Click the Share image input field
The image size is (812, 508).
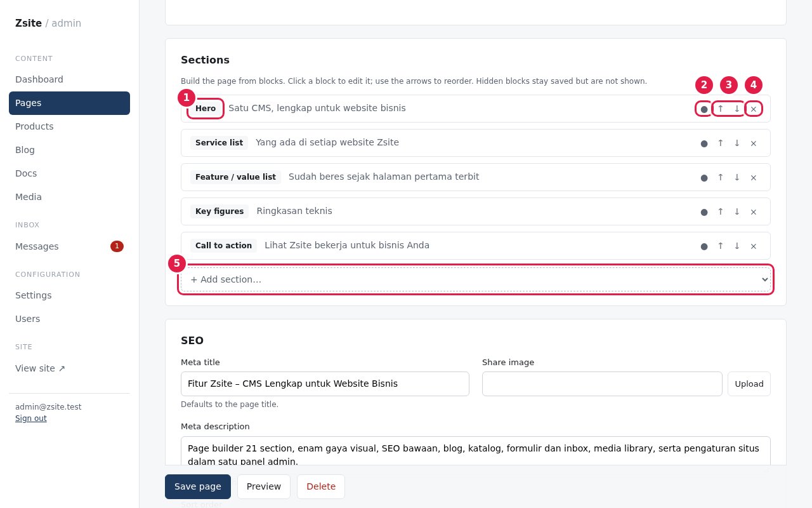pos(602,384)
